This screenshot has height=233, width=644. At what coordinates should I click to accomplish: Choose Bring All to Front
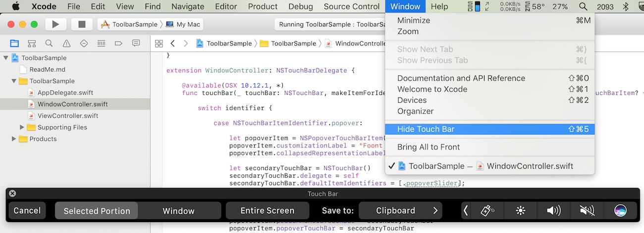coord(490,147)
